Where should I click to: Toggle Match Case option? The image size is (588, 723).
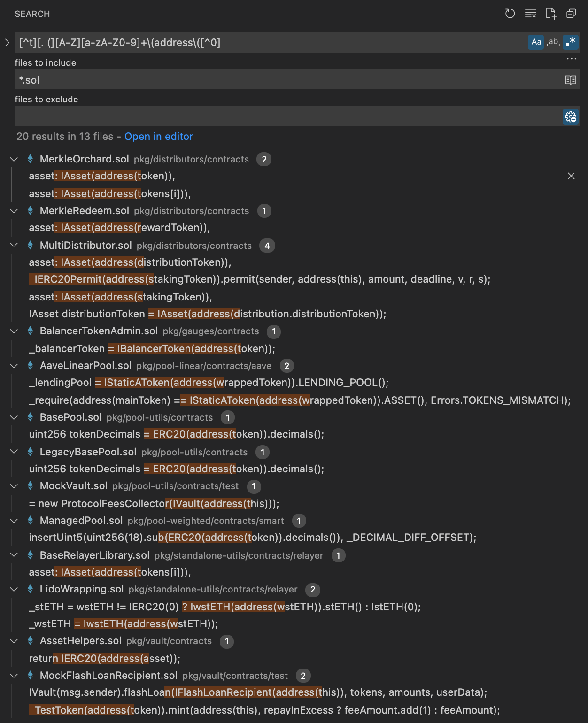pyautogui.click(x=536, y=42)
